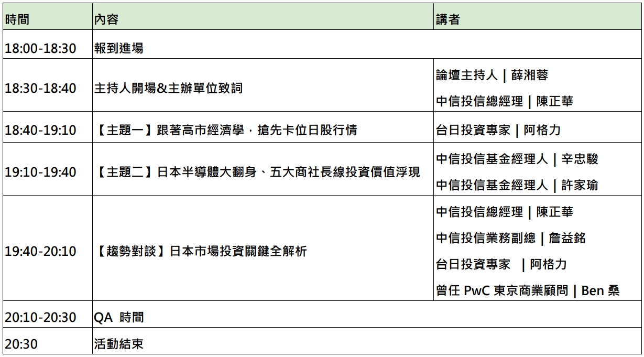The image size is (644, 357).
Task: Select the 19:40-20:10 time cell
Action: pyautogui.click(x=40, y=251)
